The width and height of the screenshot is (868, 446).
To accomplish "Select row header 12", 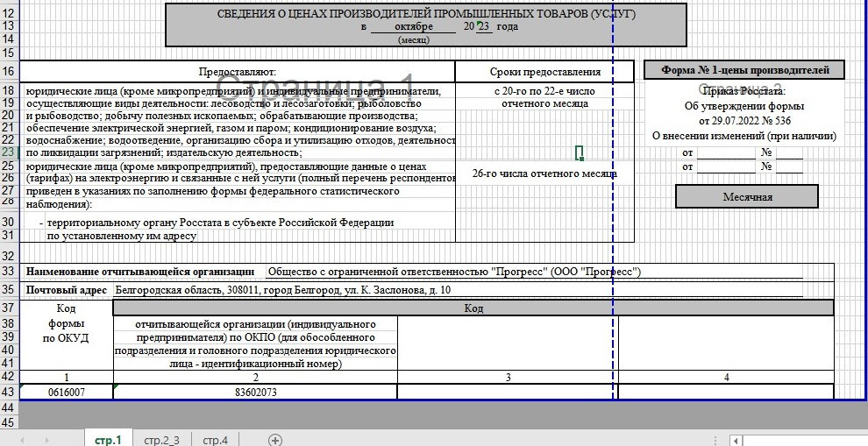I will [9, 13].
